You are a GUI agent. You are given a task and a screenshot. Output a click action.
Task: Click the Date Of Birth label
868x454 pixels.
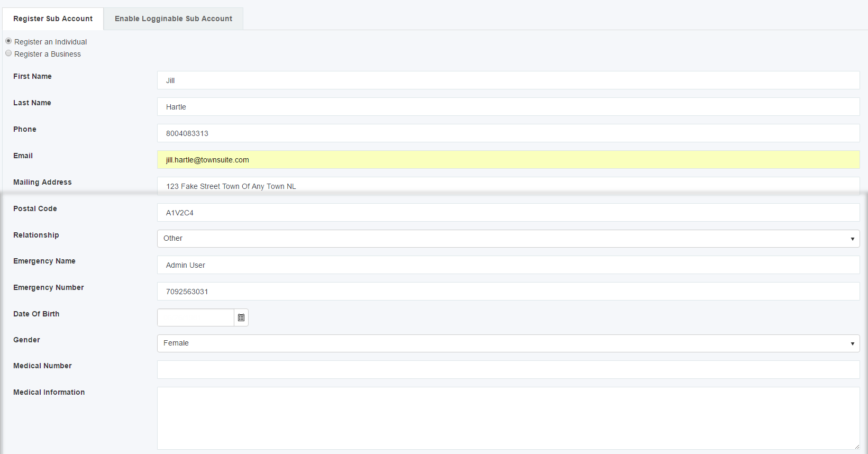pos(36,314)
